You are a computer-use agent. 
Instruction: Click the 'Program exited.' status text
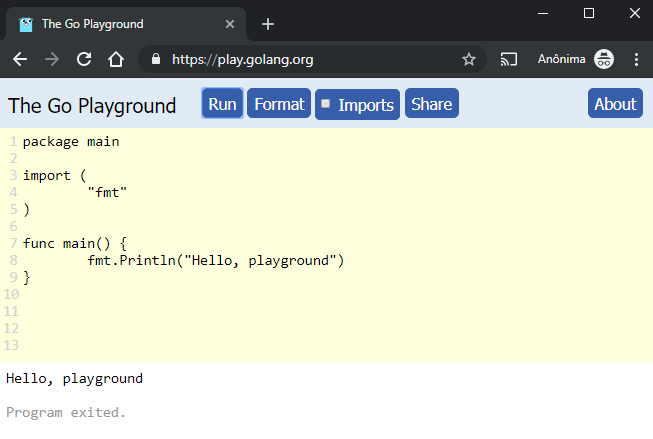pyautogui.click(x=66, y=412)
